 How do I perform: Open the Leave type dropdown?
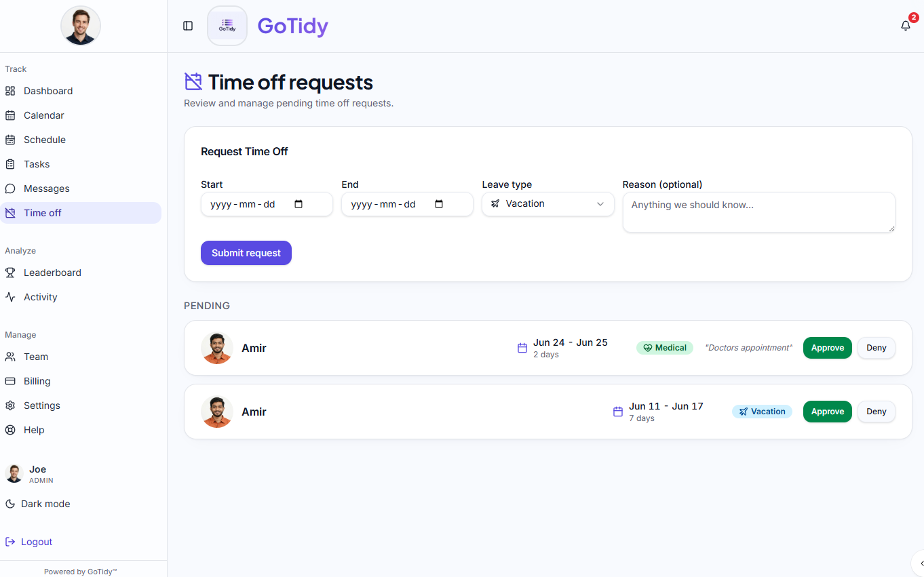[548, 204]
